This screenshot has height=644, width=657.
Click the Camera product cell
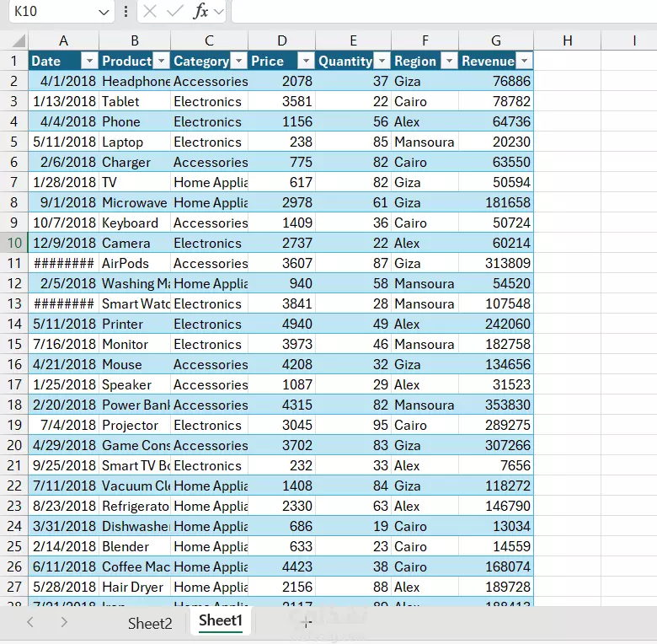click(135, 243)
